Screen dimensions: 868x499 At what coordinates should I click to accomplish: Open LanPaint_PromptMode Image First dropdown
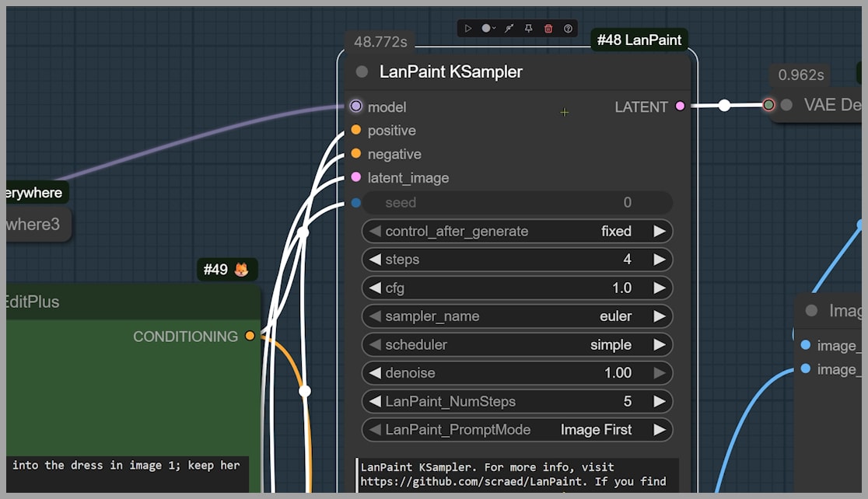coord(516,430)
